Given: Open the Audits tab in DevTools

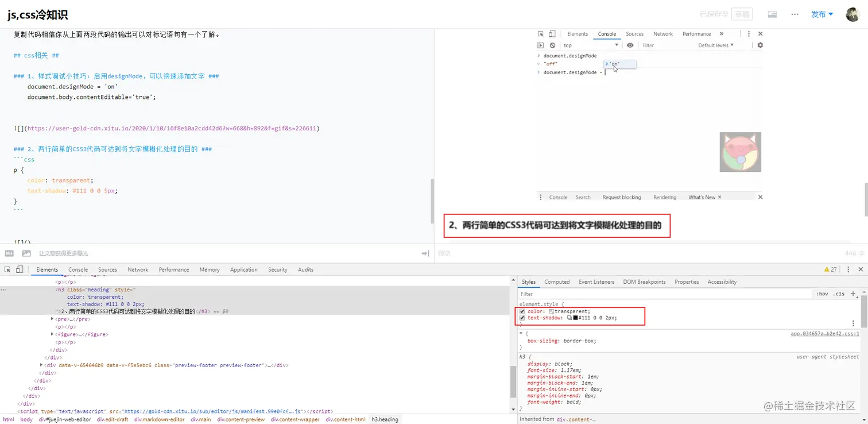Looking at the screenshot, I should pyautogui.click(x=306, y=269).
